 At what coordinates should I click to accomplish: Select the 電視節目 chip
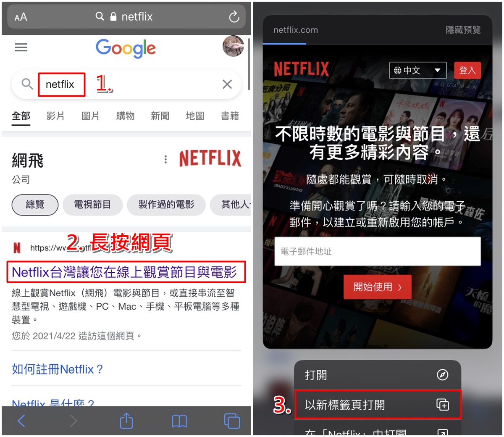tap(92, 205)
